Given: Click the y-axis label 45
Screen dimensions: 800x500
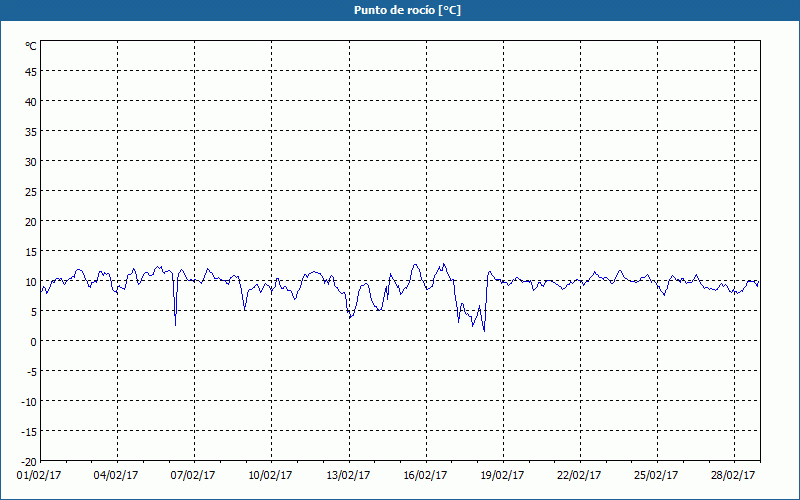Looking at the screenshot, I should click(x=31, y=72).
